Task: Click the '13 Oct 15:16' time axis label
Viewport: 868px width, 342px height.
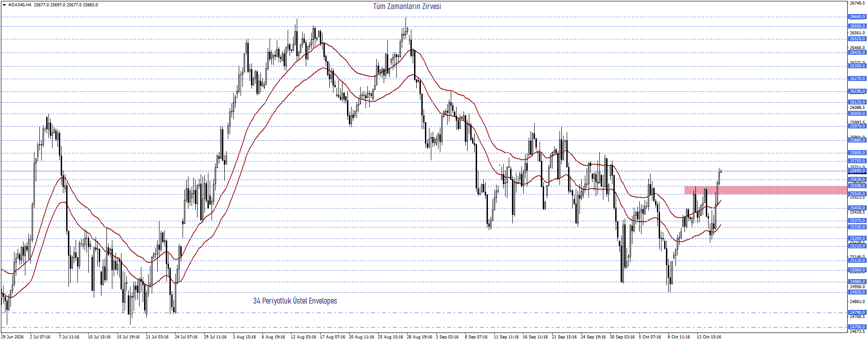Action: click(x=709, y=337)
